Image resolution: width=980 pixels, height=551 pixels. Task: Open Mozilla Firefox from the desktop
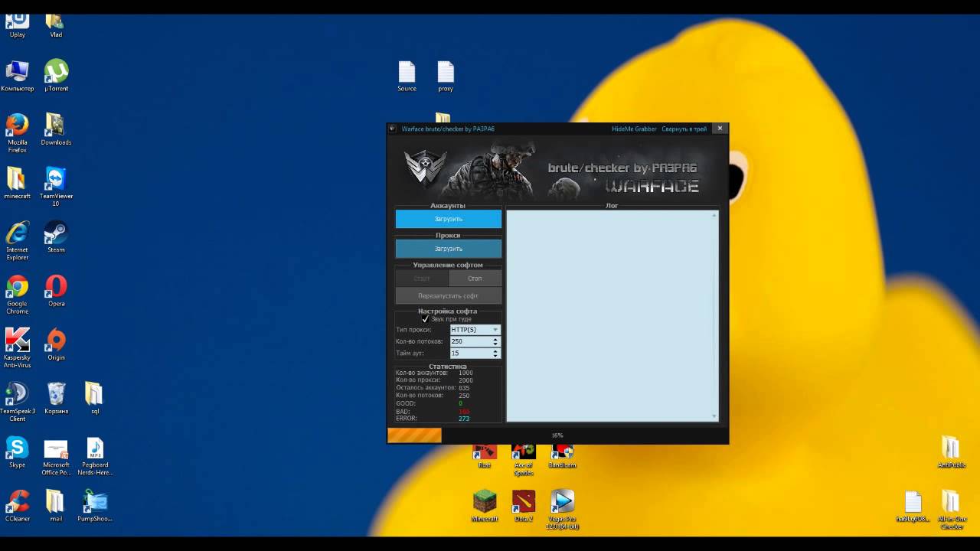(x=17, y=133)
